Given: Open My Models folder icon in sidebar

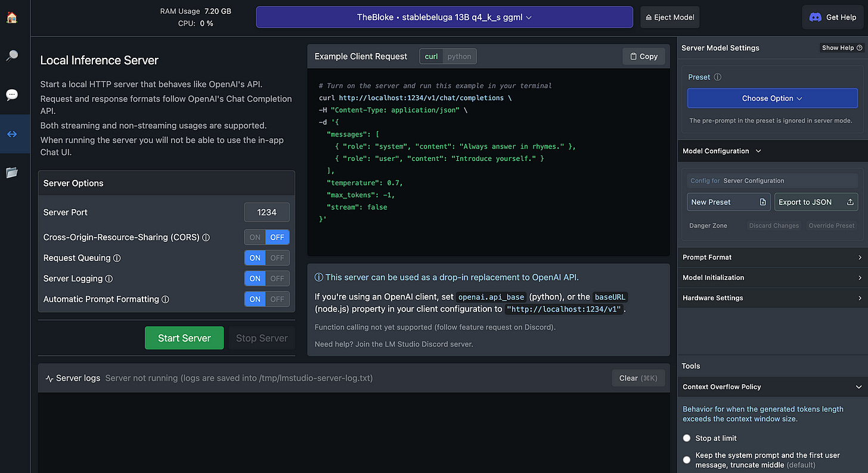Looking at the screenshot, I should (13, 172).
